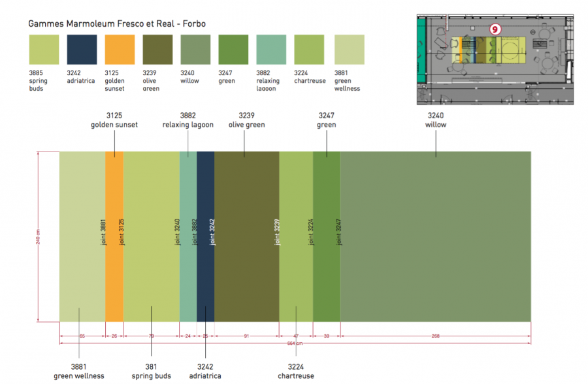This screenshot has width=588, height=384.
Task: Open the floor plan thumbnail
Action: (495, 59)
